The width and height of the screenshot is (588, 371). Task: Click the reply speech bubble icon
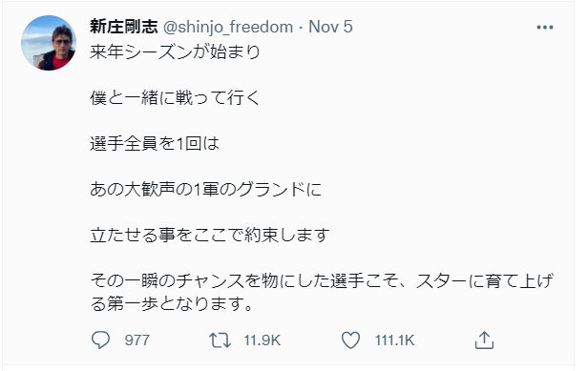click(x=100, y=340)
